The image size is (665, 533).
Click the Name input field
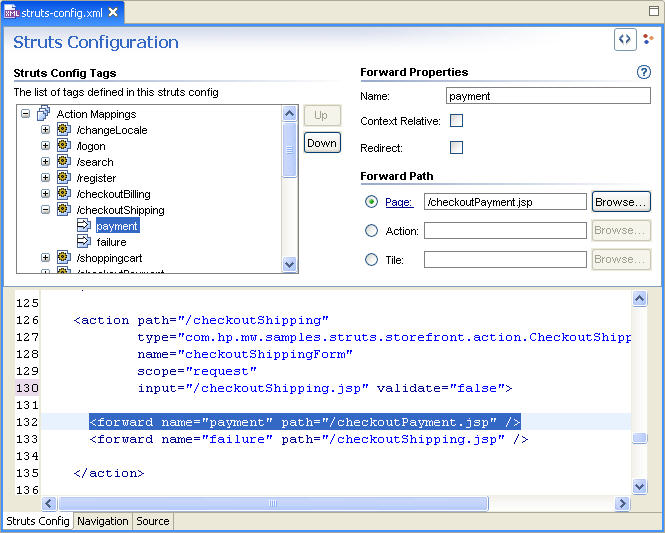click(x=548, y=96)
